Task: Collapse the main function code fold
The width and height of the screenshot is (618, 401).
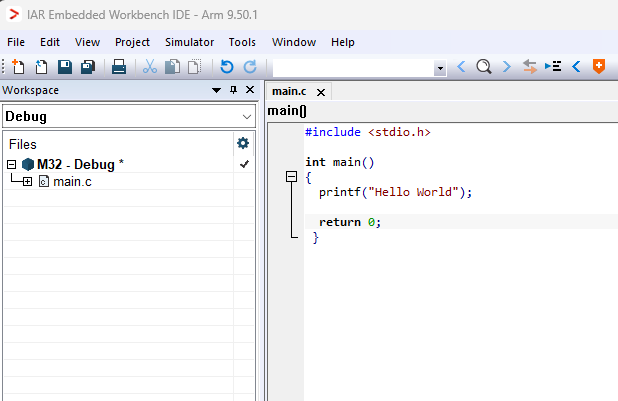Action: (x=291, y=176)
